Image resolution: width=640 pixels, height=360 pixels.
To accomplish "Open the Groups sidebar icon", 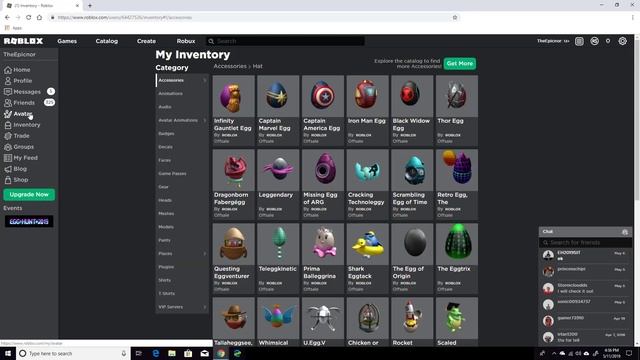I will (8, 147).
